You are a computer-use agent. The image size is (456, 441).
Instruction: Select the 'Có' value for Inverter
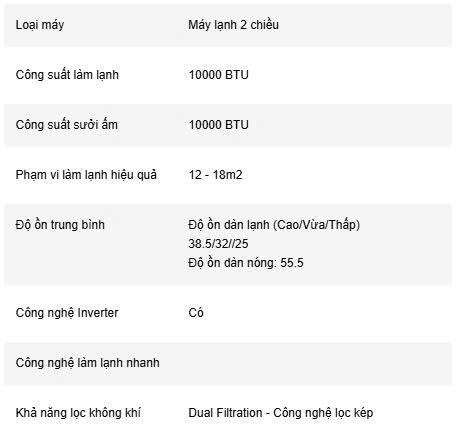point(196,313)
